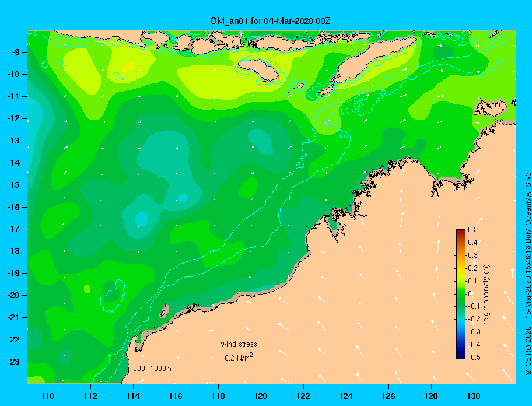Click latitude label -18 on y-axis
Image resolution: width=532 pixels, height=406 pixels.
tap(13, 251)
